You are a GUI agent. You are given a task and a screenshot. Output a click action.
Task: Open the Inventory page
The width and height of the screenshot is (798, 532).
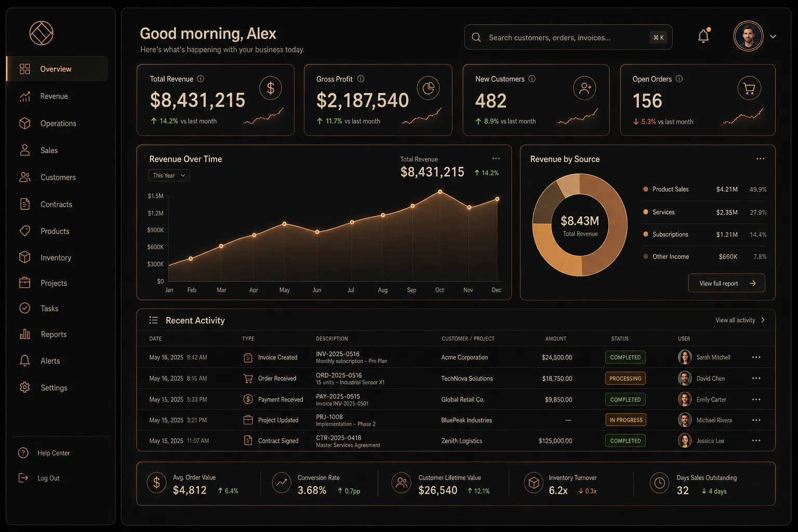(x=57, y=258)
